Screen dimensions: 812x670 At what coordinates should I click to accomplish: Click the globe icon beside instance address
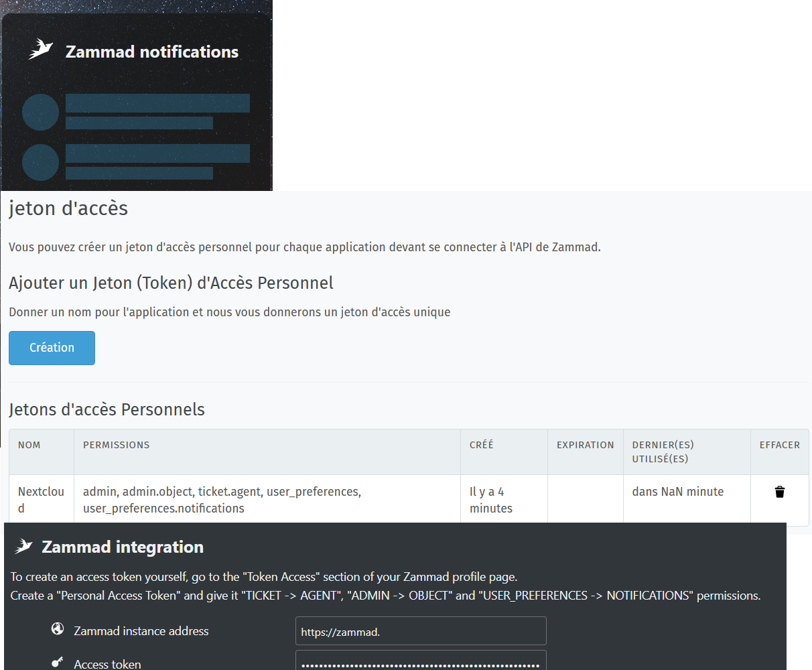click(x=58, y=628)
